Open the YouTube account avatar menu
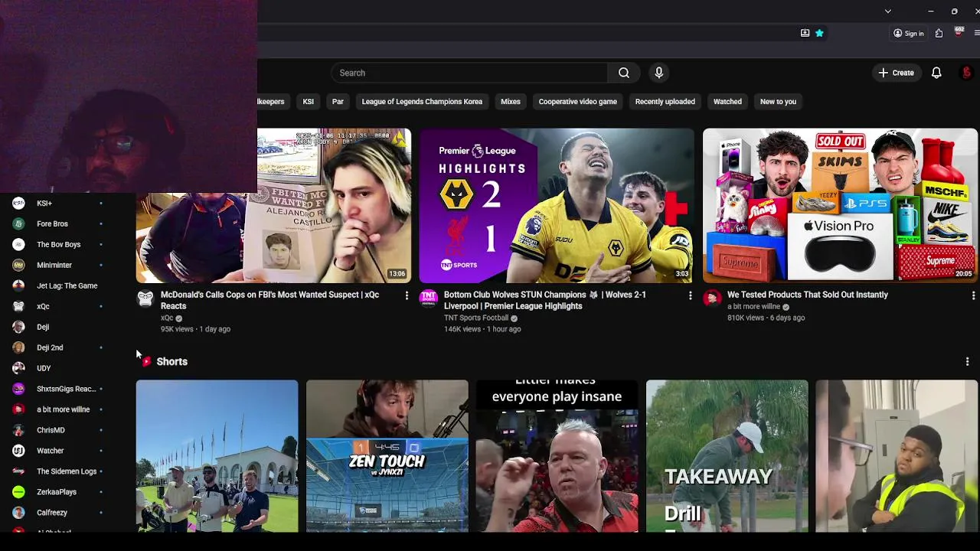This screenshot has width=980, height=551. coord(966,73)
